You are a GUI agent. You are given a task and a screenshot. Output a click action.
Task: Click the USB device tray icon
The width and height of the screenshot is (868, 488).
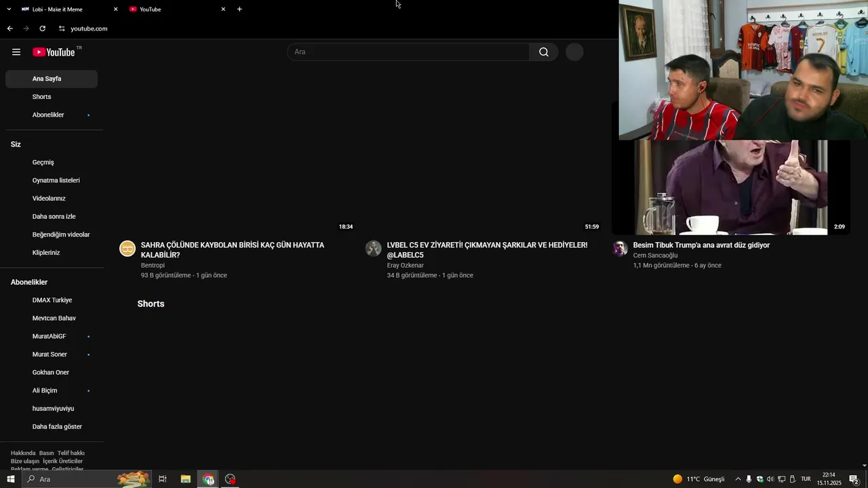tap(792, 479)
